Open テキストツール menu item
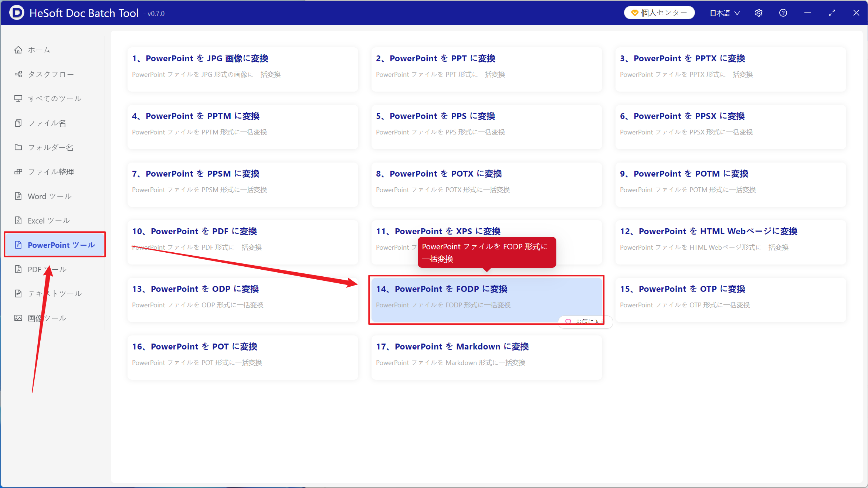 55,294
